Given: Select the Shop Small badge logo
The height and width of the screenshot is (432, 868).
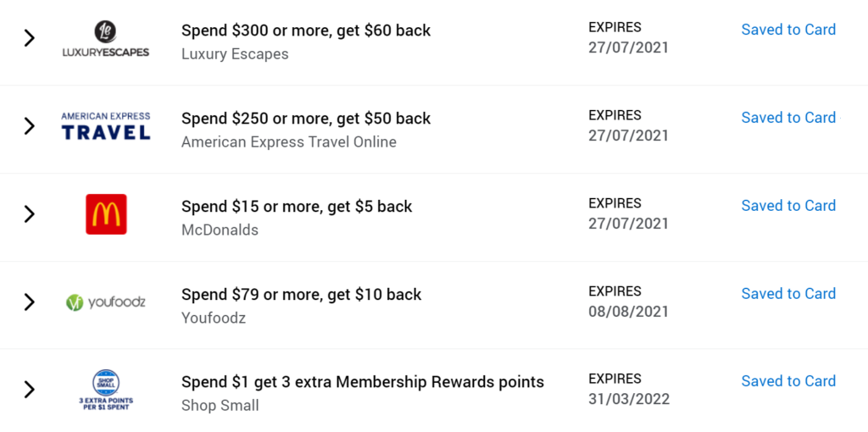Looking at the screenshot, I should [105, 390].
